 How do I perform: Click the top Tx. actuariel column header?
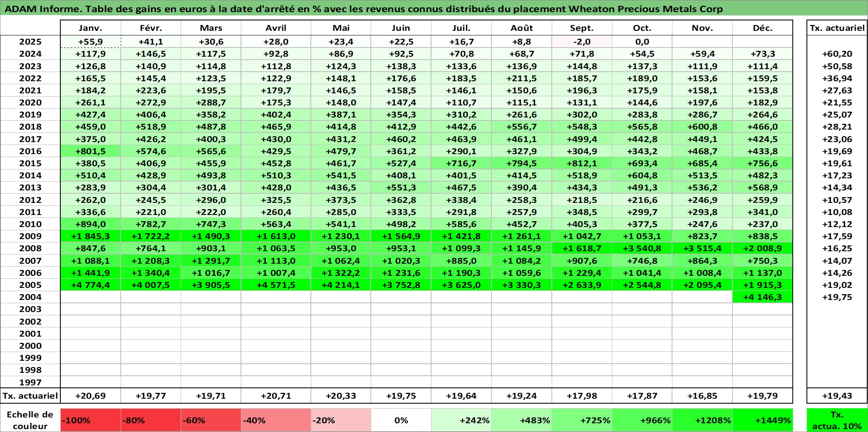[837, 28]
